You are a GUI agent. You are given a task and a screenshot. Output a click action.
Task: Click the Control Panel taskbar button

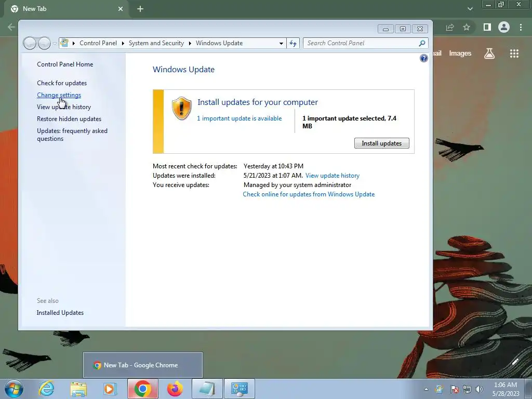(x=240, y=389)
